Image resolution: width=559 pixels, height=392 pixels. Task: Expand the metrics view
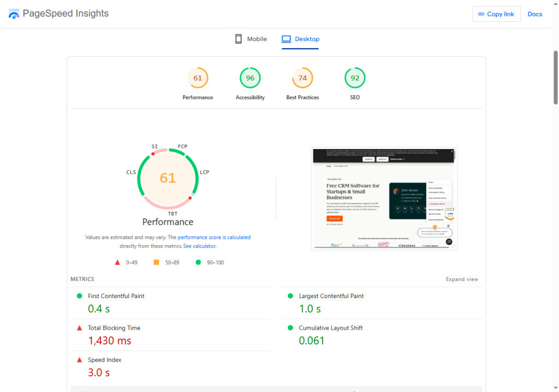[462, 280]
